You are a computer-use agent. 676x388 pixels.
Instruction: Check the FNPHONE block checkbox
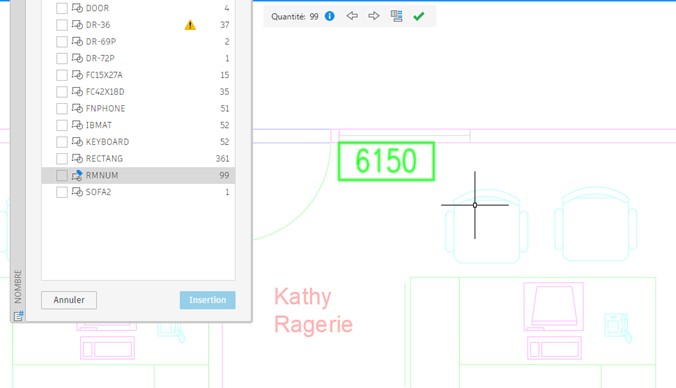click(x=62, y=109)
